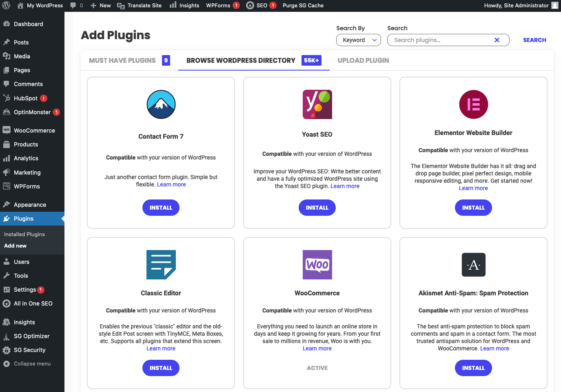Open the Marketing megaphone icon in sidebar
The image size is (561, 392).
pos(7,173)
